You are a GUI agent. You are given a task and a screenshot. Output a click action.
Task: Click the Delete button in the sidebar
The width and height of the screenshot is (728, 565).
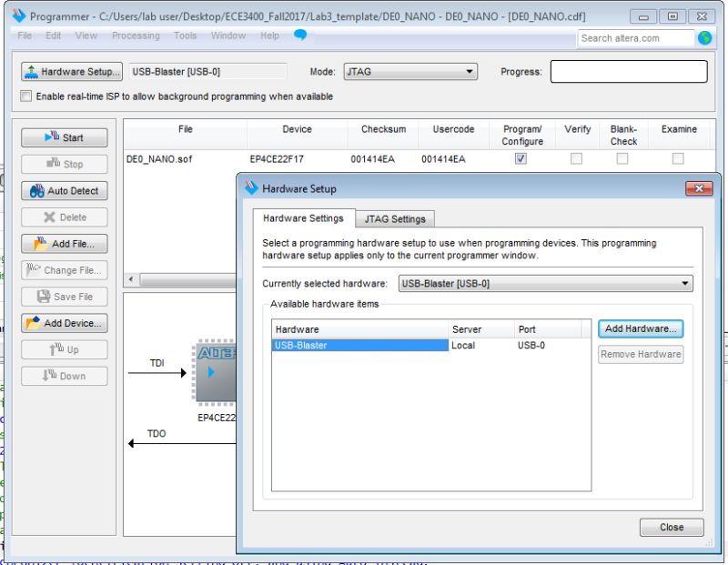click(64, 217)
